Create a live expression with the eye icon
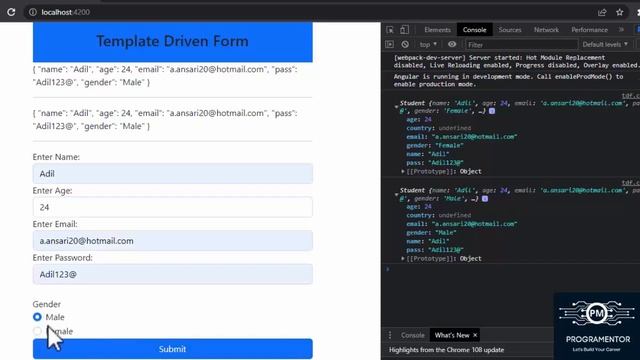This screenshot has height=360, width=640. (452, 44)
